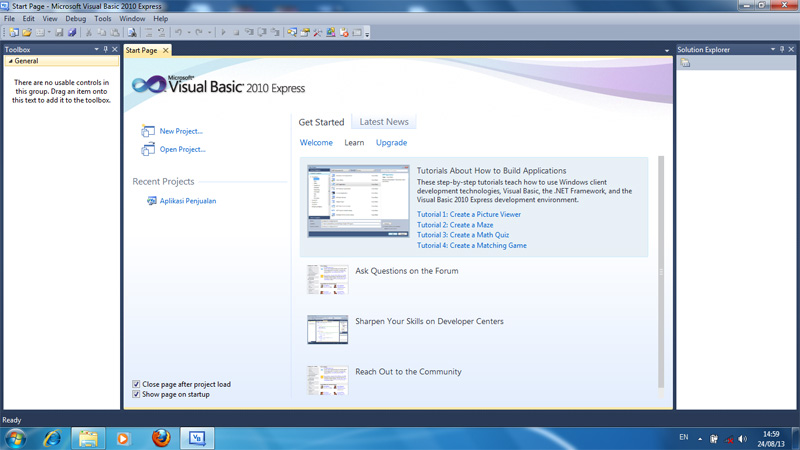Show hidden system tray icons arrow
This screenshot has height=450, width=800.
[700, 439]
